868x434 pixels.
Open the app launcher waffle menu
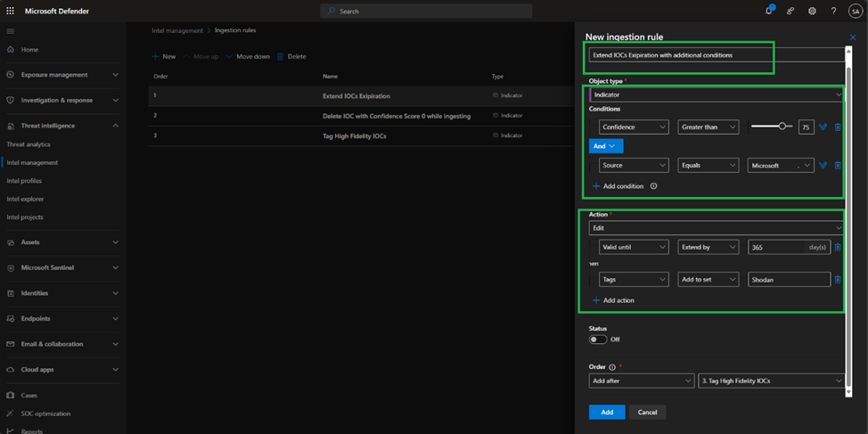(11, 11)
